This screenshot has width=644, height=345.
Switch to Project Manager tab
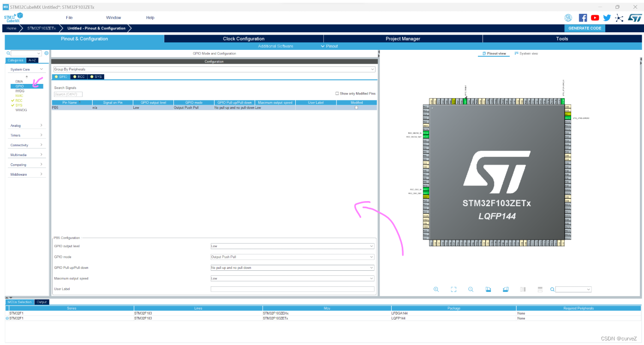(x=403, y=39)
